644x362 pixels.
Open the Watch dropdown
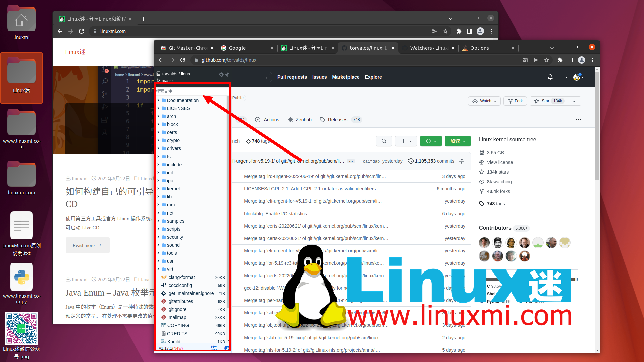[x=484, y=101]
